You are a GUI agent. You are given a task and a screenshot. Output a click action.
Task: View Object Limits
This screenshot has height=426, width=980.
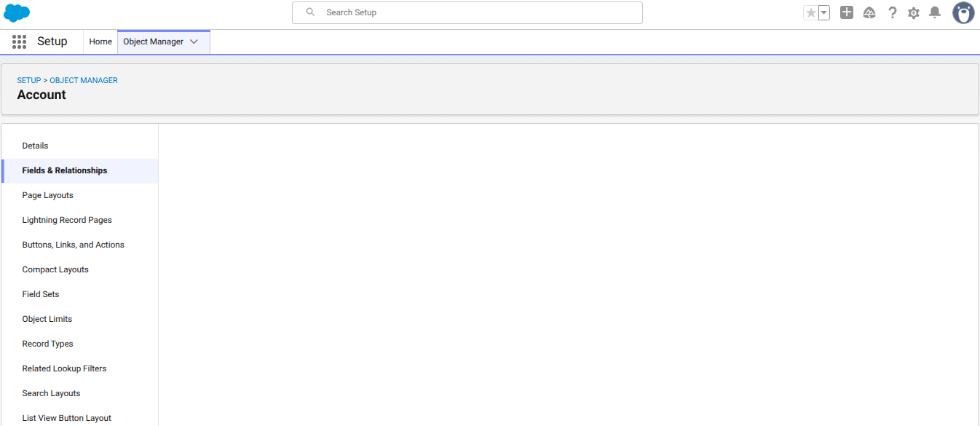[80, 319]
